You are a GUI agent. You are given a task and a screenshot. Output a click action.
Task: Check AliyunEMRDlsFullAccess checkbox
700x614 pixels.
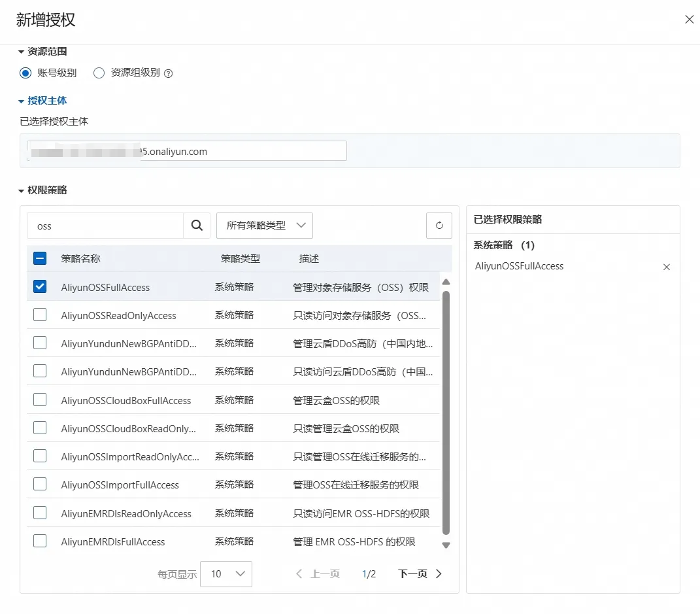click(40, 541)
